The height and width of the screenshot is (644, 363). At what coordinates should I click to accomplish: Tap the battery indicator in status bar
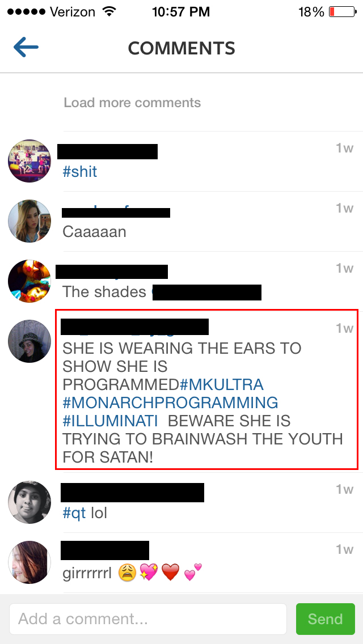pyautogui.click(x=343, y=12)
